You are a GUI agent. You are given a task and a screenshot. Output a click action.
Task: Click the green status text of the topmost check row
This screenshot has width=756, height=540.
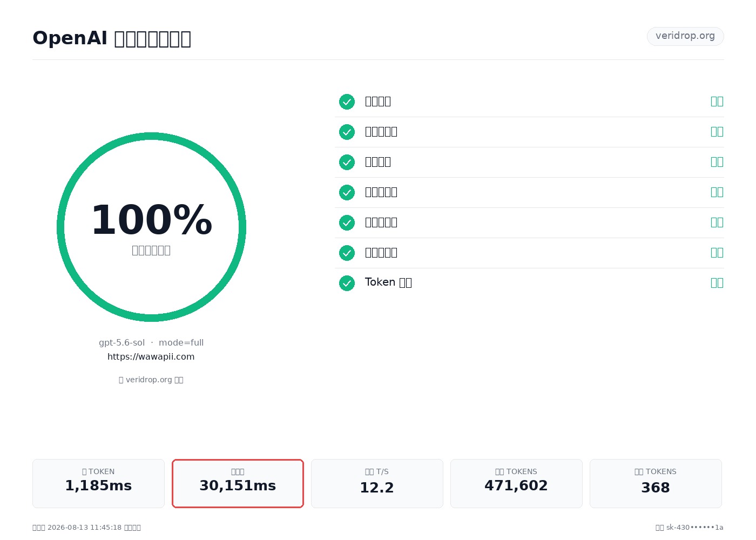[x=717, y=101]
